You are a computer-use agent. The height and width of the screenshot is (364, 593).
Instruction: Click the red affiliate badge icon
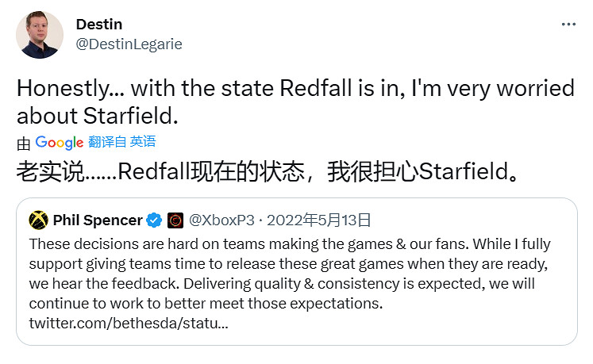coord(176,220)
